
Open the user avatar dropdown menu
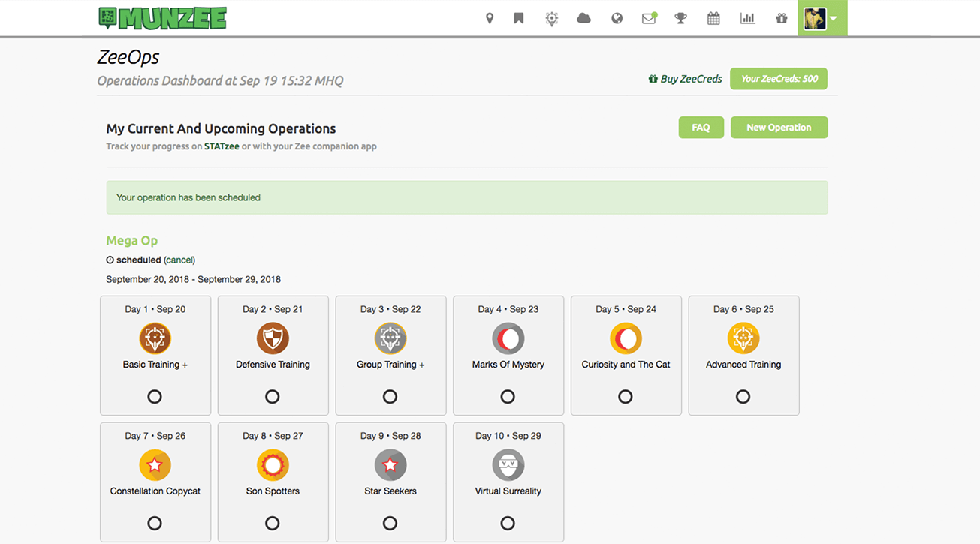tap(822, 18)
